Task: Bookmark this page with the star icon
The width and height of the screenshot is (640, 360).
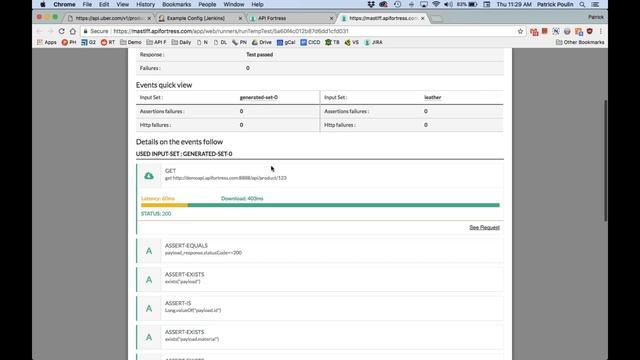Action: [520, 31]
